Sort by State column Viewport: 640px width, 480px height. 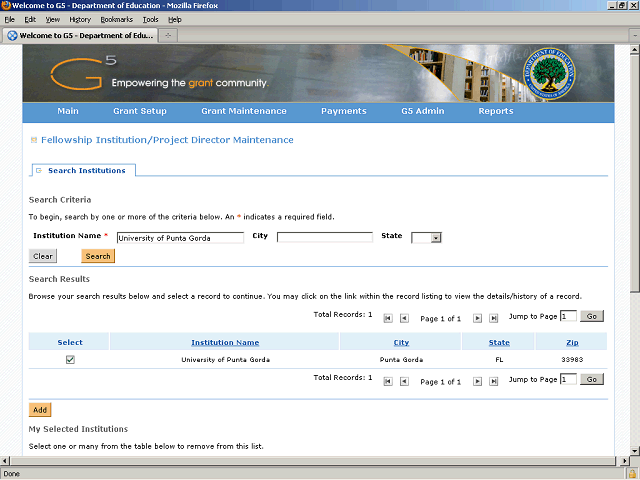tap(499, 342)
